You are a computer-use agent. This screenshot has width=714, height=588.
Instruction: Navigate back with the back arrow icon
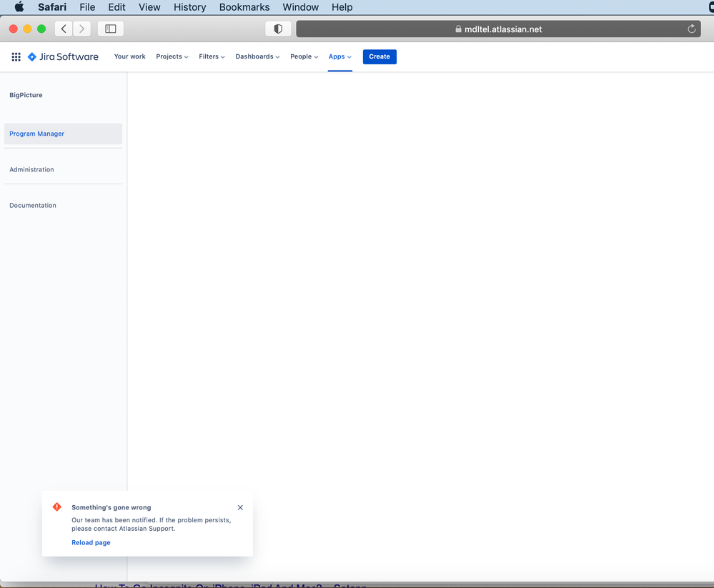coord(63,29)
